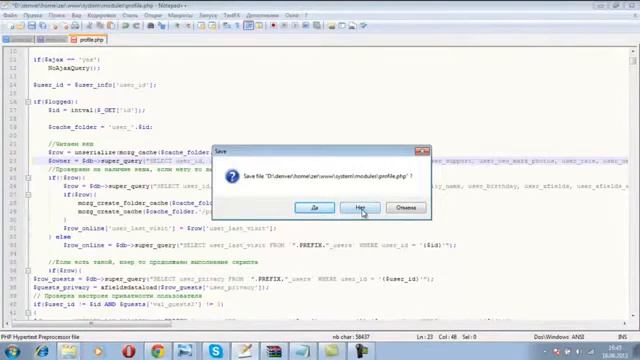Click the horizontal scrollbar thumb

91,324
